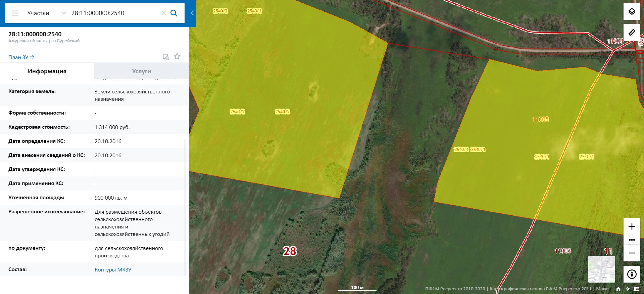The image size is (644, 294).
Task: Open more map tools via the three dots
Action: pos(632,240)
